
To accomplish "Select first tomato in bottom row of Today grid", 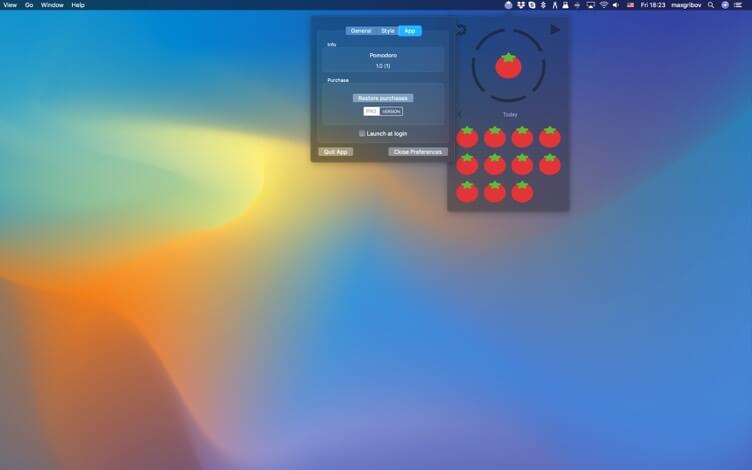I will (x=467, y=192).
